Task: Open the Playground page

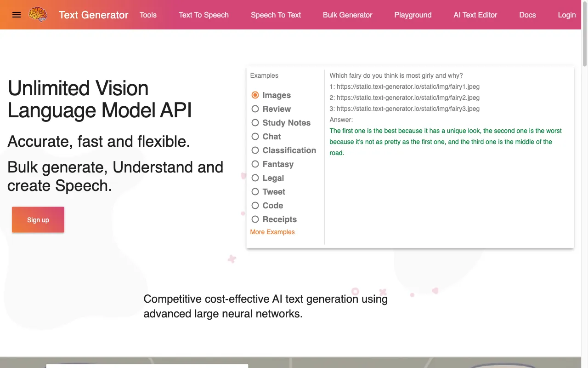Action: click(x=413, y=15)
